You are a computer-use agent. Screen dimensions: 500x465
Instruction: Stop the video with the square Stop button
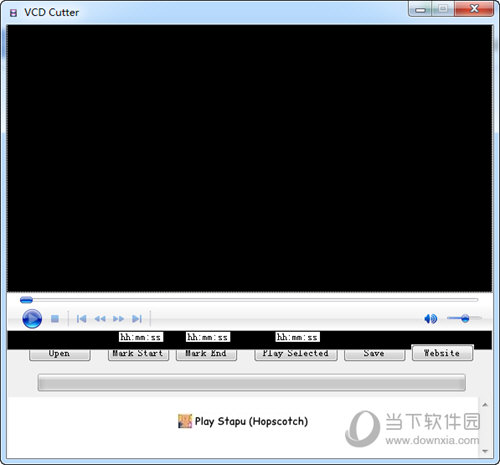point(55,319)
